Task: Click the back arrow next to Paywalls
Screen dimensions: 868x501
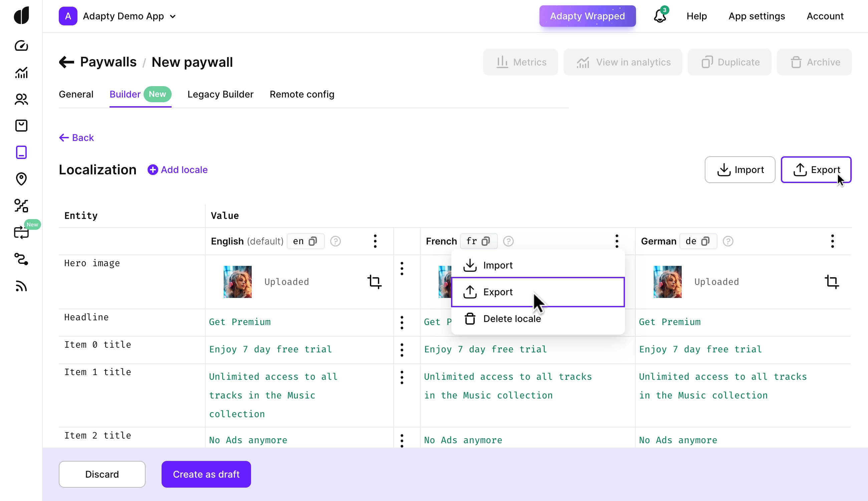Action: (x=66, y=62)
